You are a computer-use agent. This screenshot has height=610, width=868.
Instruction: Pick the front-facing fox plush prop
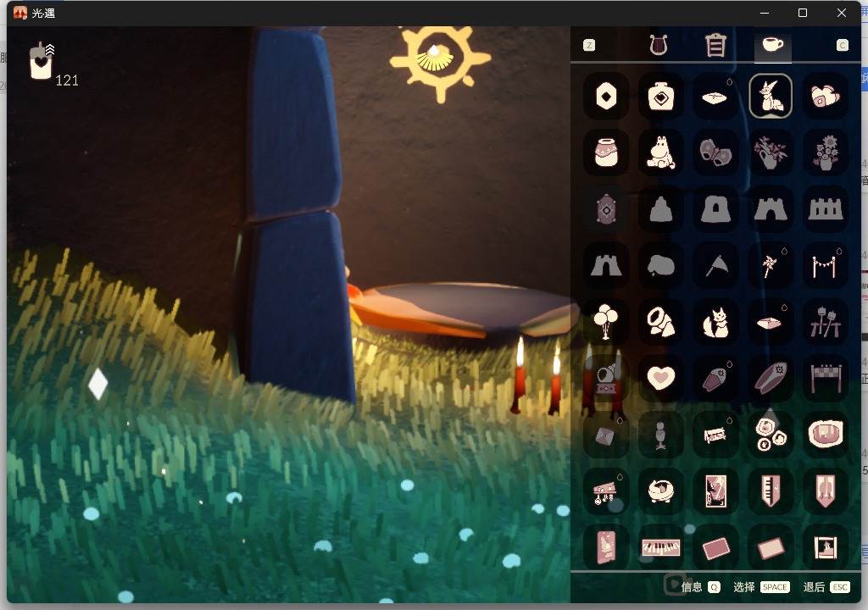[715, 322]
